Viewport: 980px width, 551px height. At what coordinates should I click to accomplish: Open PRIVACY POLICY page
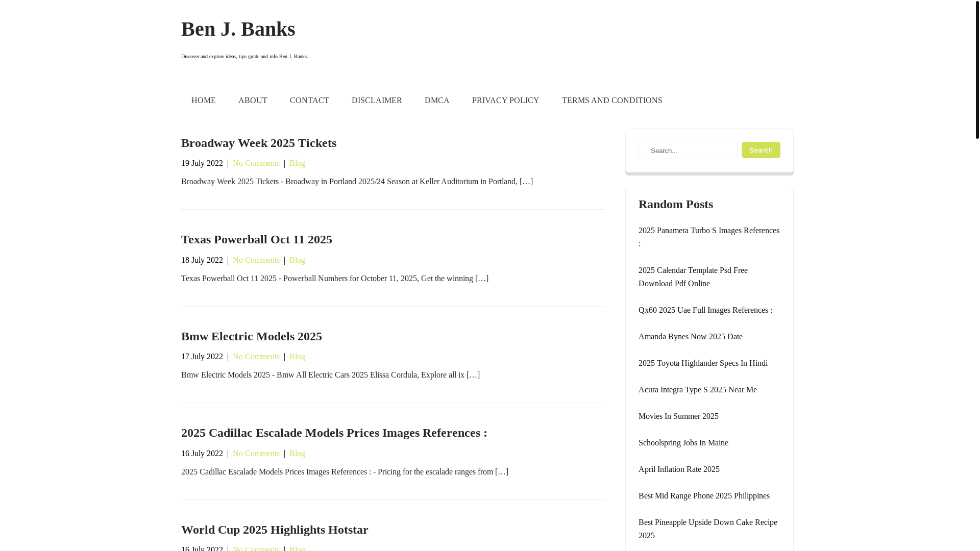point(505,101)
